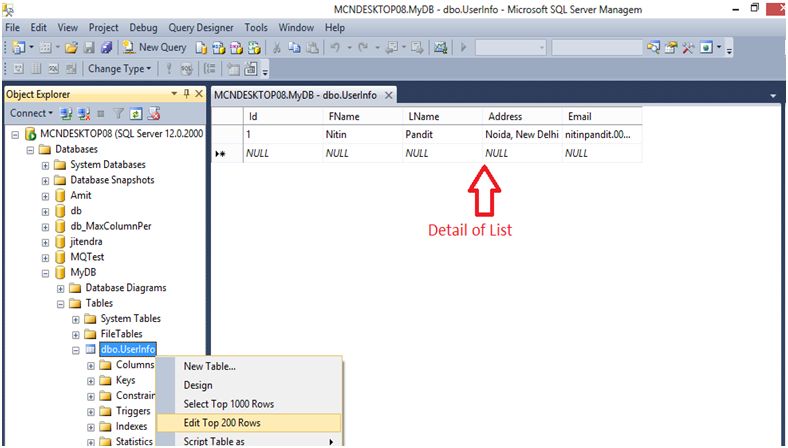This screenshot has height=448, width=788.
Task: Collapse the MyDB database node
Action: [46, 273]
